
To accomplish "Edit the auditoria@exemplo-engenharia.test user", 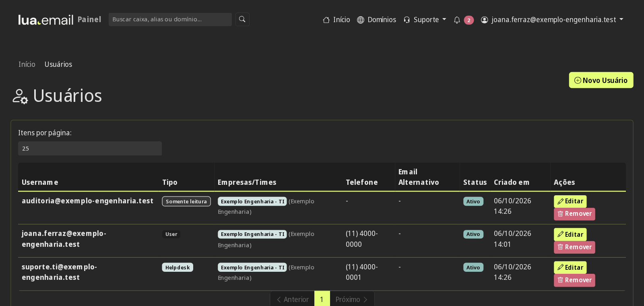I will [x=570, y=201].
